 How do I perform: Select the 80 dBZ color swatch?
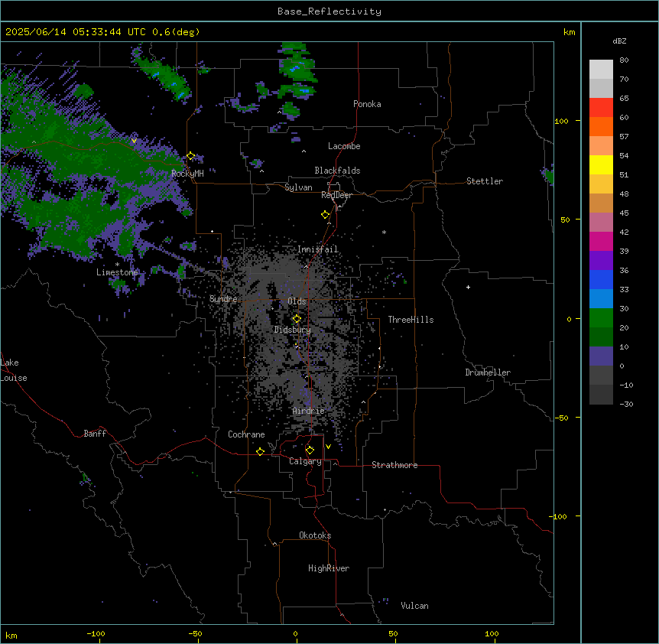[601, 69]
